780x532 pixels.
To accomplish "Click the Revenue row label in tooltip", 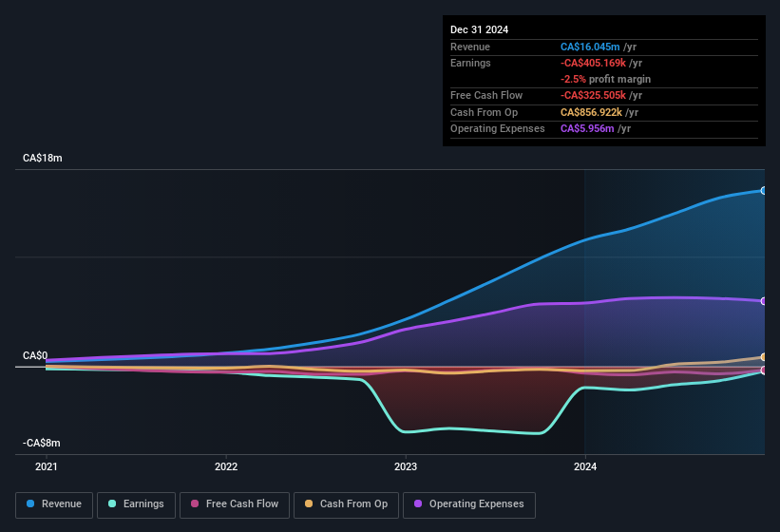I will click(470, 47).
